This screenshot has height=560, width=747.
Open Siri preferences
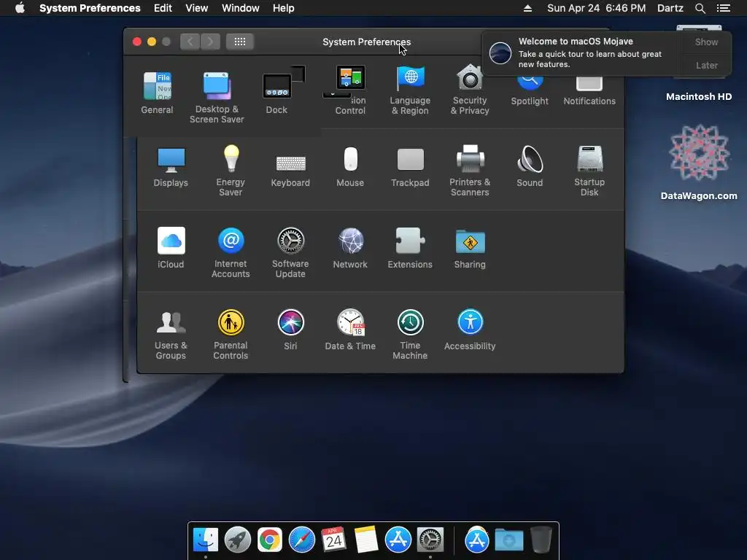290,330
